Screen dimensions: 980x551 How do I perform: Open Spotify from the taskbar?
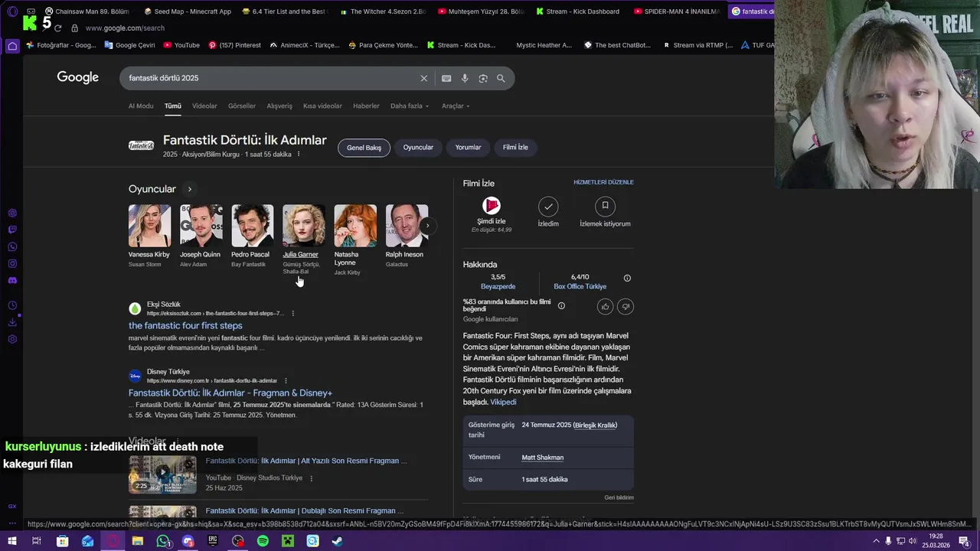click(x=263, y=541)
